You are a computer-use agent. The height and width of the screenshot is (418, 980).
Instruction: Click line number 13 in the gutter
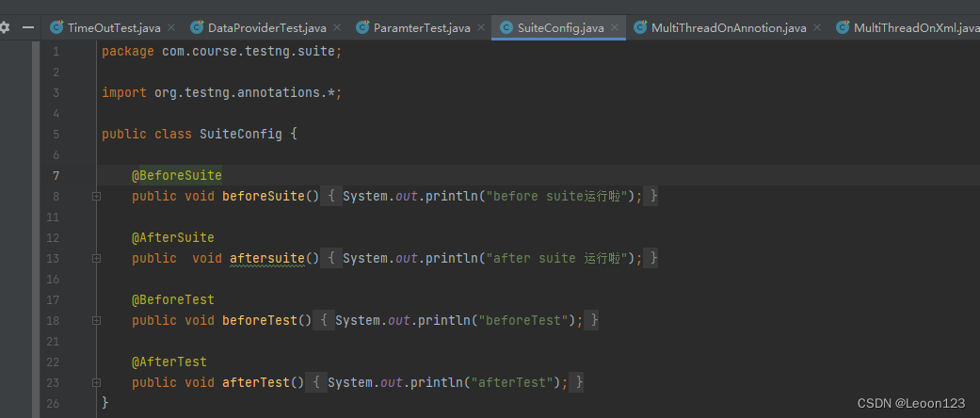[53, 258]
